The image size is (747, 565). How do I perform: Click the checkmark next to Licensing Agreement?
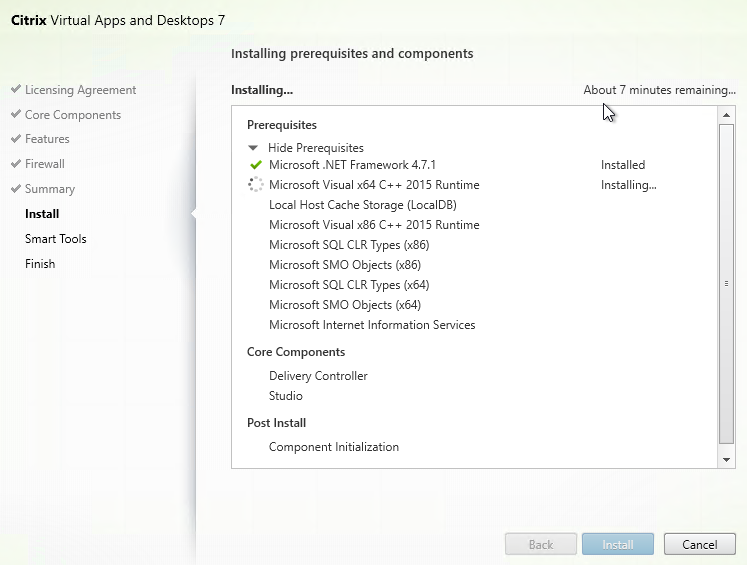click(x=16, y=90)
